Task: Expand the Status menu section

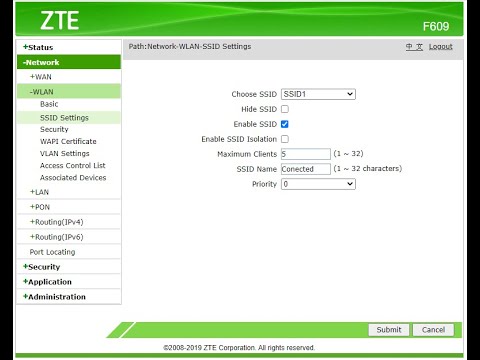Action: pyautogui.click(x=38, y=47)
